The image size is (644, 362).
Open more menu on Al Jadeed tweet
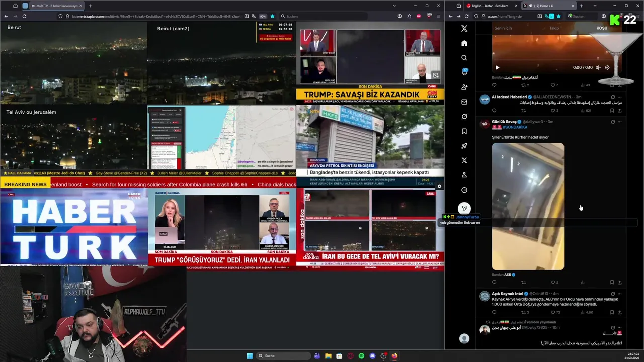pyautogui.click(x=619, y=97)
